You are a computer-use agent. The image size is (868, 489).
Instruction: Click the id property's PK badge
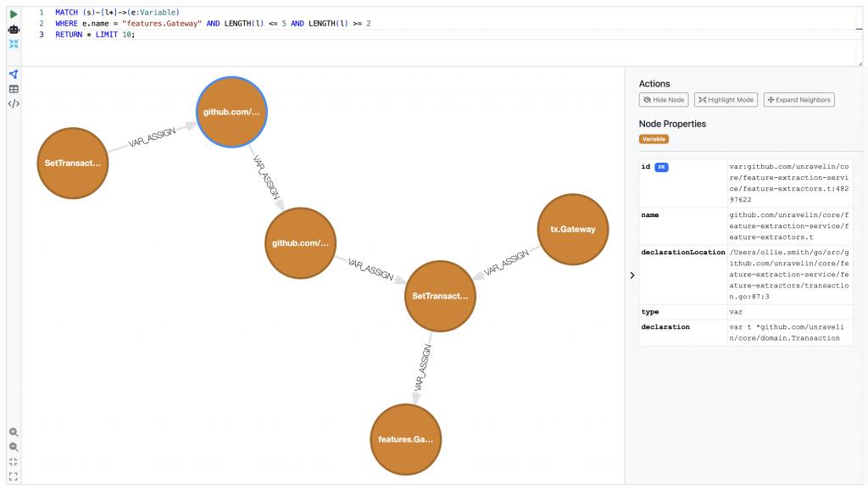coord(662,167)
